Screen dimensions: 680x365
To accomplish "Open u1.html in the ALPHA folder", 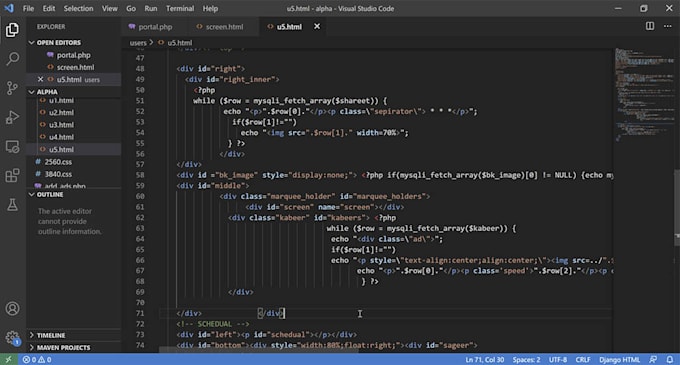I will click(x=61, y=101).
